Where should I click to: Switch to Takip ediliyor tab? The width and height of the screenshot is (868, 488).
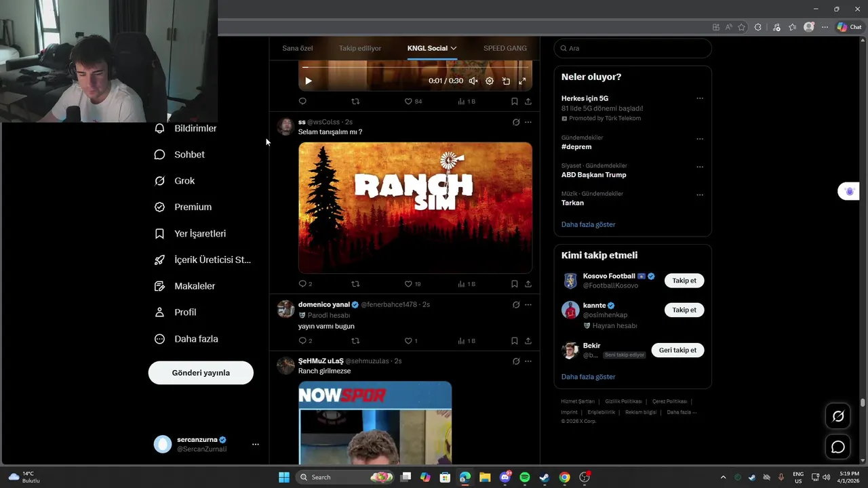[x=360, y=48]
